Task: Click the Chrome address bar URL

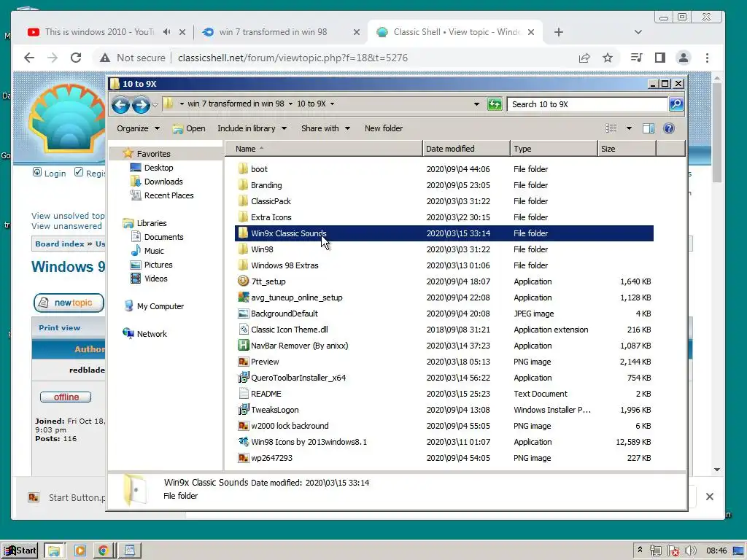Action: (x=293, y=58)
